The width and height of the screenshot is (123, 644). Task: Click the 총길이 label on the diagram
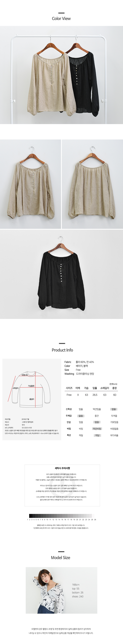pyautogui.click(x=32, y=399)
